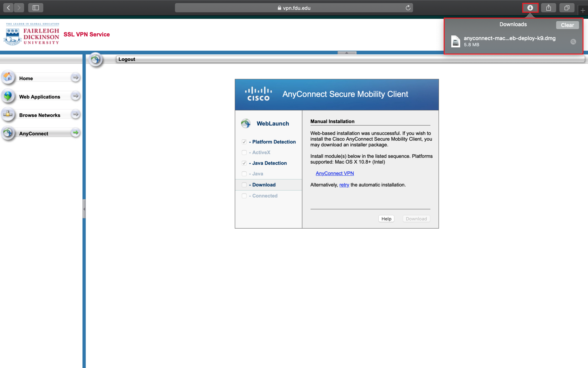Viewport: 588px width, 368px height.
Task: Select the anyconnect-mac dmg download entry
Action: [513, 41]
